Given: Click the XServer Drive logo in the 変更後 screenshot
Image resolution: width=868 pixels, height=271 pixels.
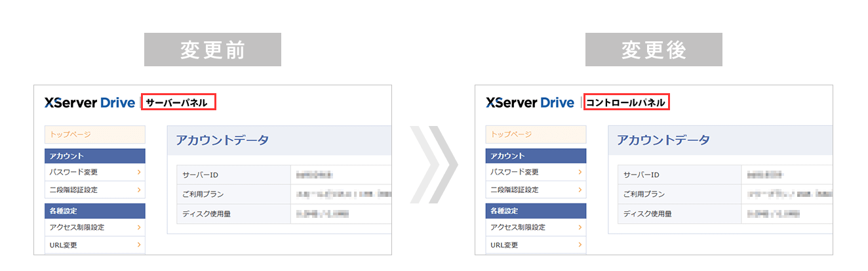Looking at the screenshot, I should pos(530,103).
